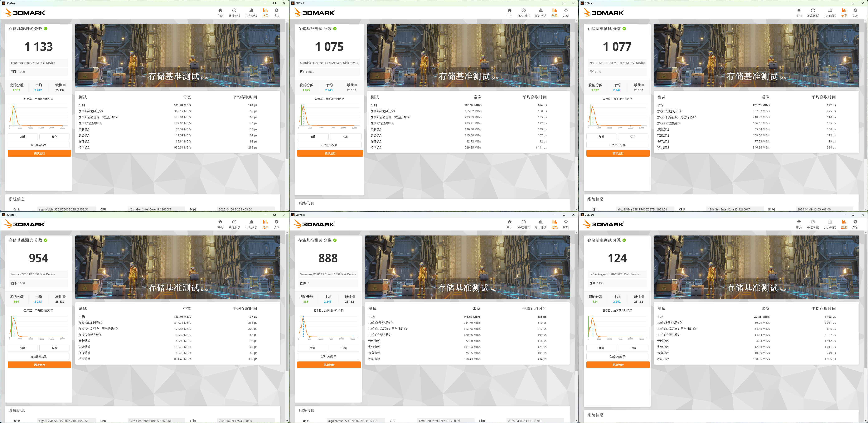Click best score info icon in TENGYIN window
This screenshot has width=868, height=423.
64,85
